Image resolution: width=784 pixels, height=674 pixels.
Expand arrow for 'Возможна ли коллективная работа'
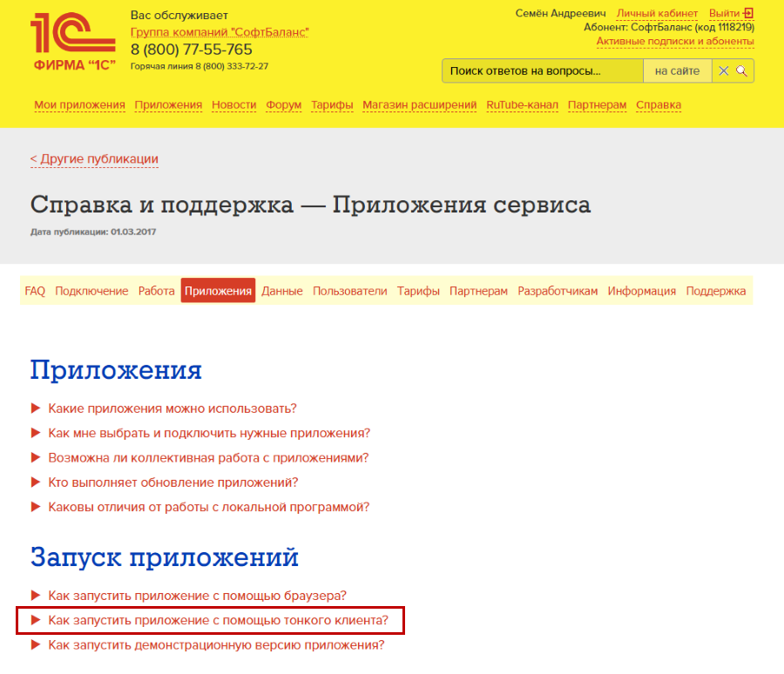[x=36, y=457]
